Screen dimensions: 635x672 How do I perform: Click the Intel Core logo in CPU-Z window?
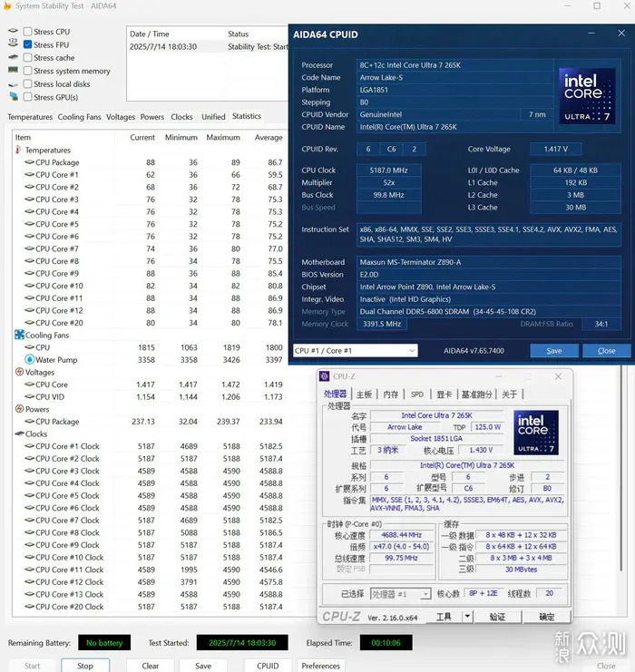[x=536, y=433]
